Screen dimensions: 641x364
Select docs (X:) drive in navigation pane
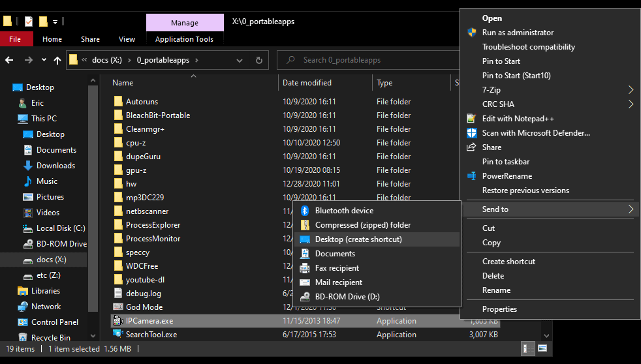point(51,260)
